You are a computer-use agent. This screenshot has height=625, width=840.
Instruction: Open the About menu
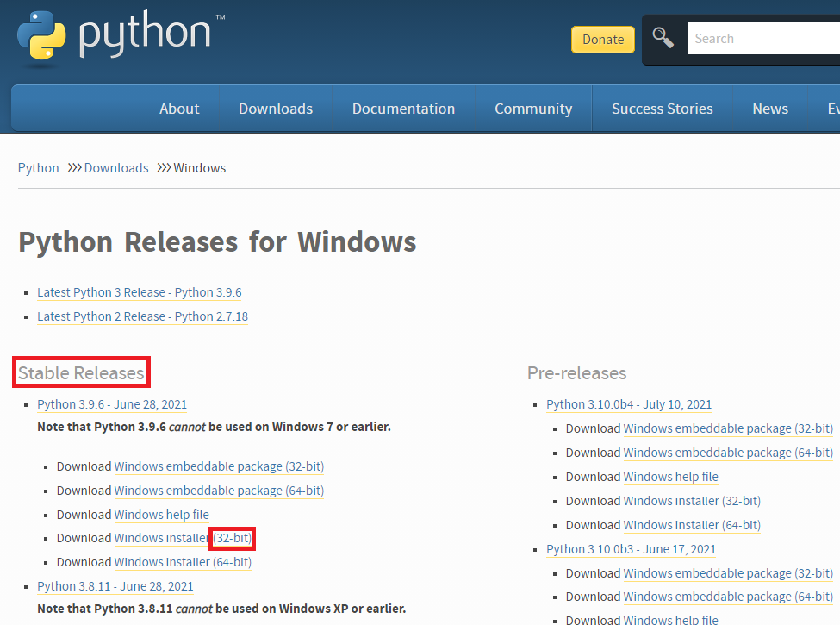coord(179,109)
